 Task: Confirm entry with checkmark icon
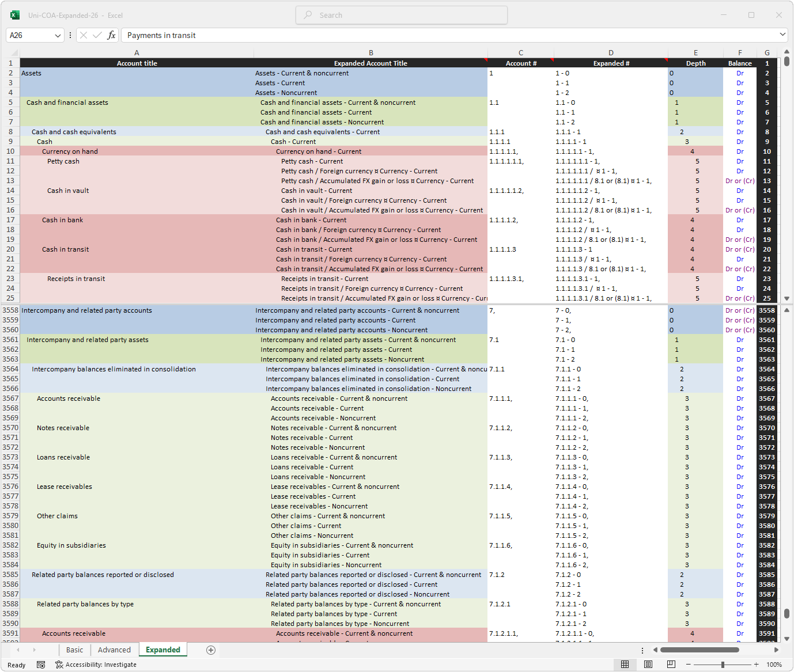[x=97, y=35]
